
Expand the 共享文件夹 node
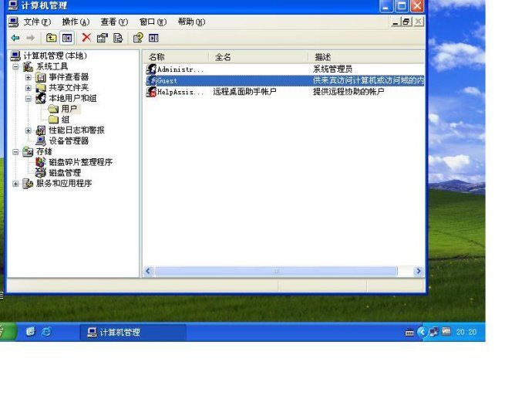tap(29, 88)
